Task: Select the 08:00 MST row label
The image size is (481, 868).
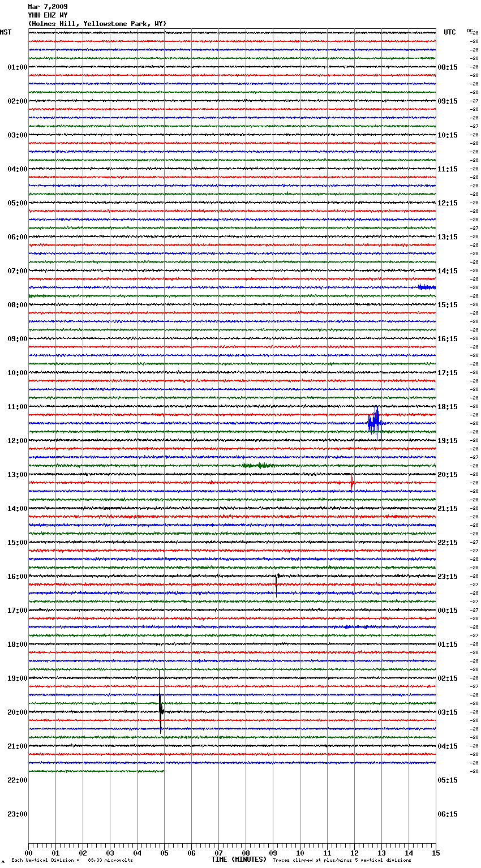Action: coord(18,305)
